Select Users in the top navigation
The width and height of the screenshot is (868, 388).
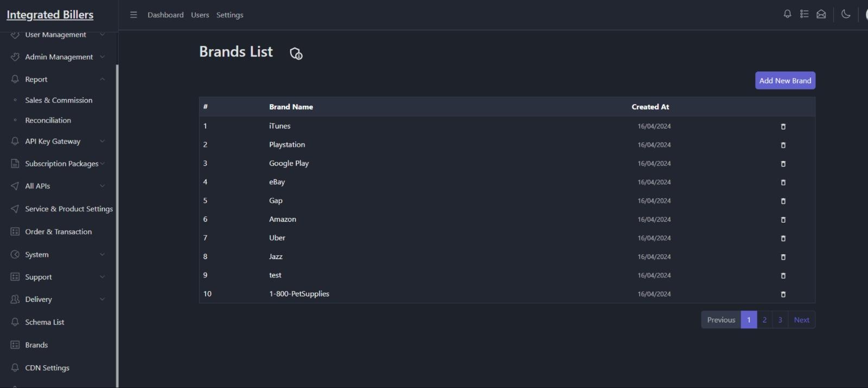pos(200,15)
